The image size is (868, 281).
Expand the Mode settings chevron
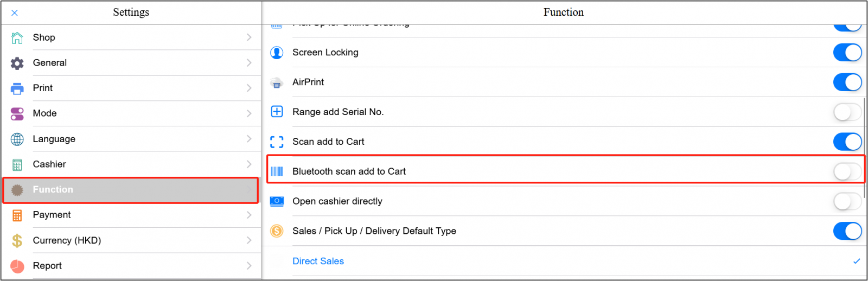point(249,113)
